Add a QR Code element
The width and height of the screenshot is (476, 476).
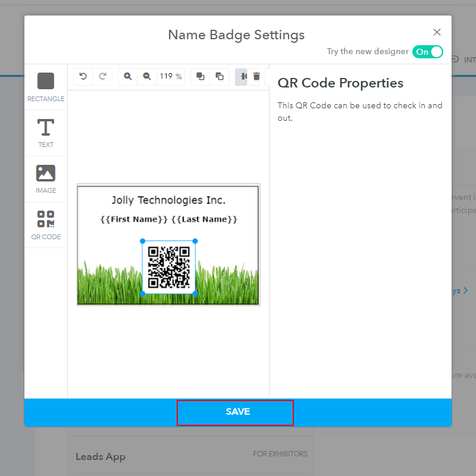click(46, 224)
